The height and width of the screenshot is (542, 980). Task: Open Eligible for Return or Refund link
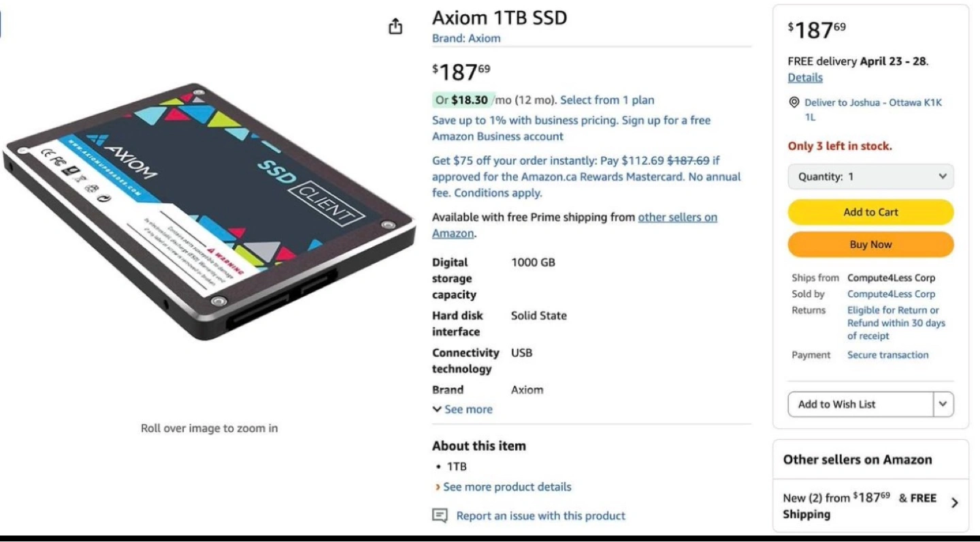[x=896, y=323]
